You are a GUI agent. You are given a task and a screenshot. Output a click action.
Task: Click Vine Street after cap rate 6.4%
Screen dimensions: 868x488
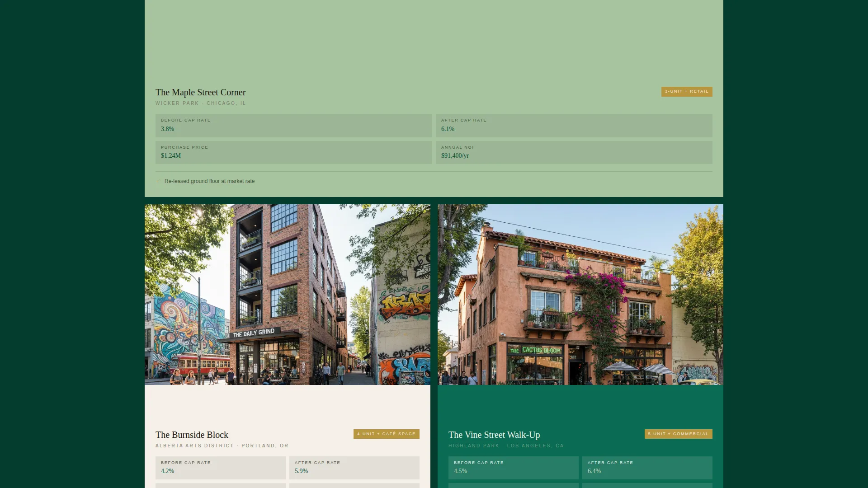pos(647,468)
